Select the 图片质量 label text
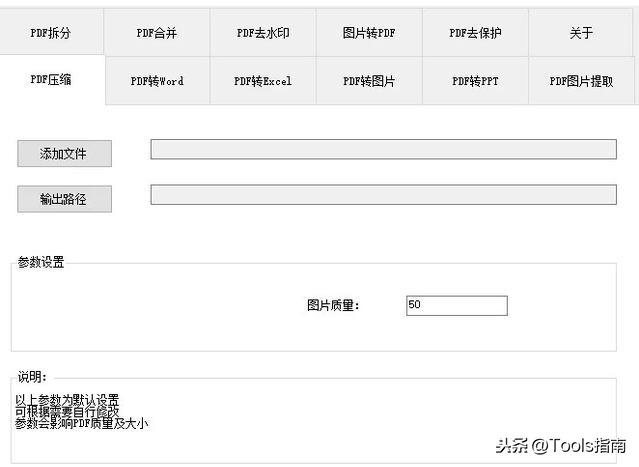The image size is (639, 467). click(333, 305)
